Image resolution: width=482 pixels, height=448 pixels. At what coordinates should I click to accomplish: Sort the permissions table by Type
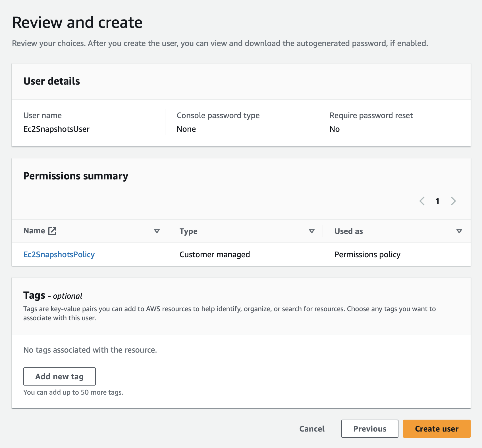click(188, 231)
